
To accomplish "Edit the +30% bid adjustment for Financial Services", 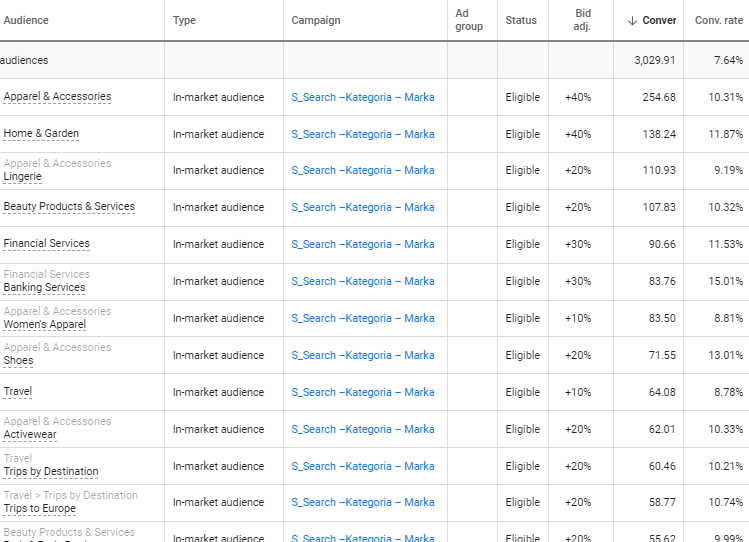I will [578, 244].
